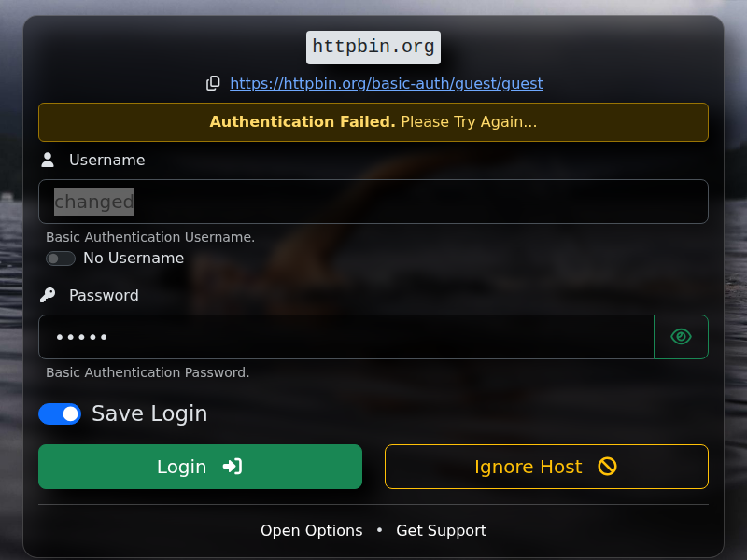
Task: Enable the No Username toggle
Action: [x=61, y=259]
